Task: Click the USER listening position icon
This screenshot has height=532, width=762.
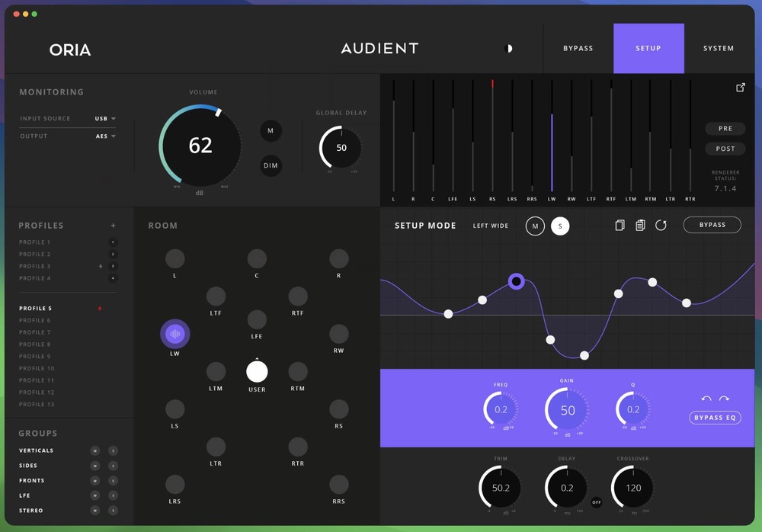Action: point(257,371)
